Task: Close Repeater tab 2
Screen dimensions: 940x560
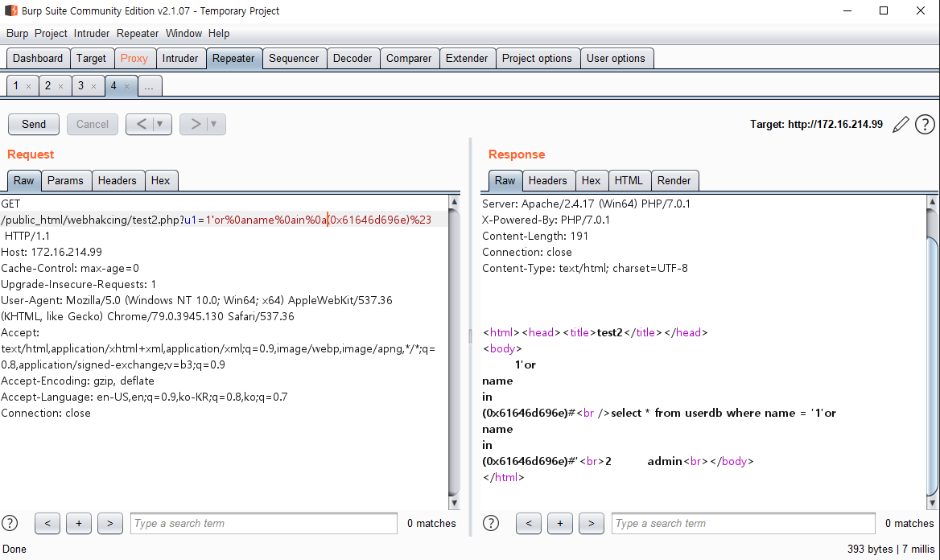Action: [x=60, y=86]
